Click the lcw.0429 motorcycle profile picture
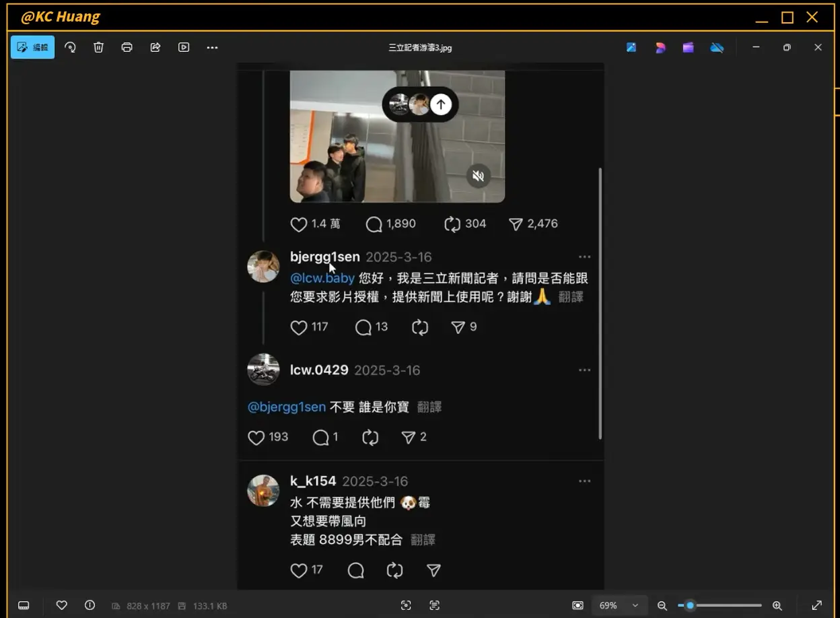The image size is (840, 618). [x=263, y=370]
